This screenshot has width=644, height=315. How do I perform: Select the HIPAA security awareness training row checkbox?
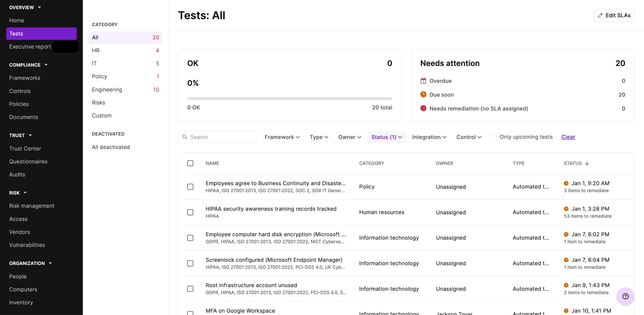coord(190,212)
